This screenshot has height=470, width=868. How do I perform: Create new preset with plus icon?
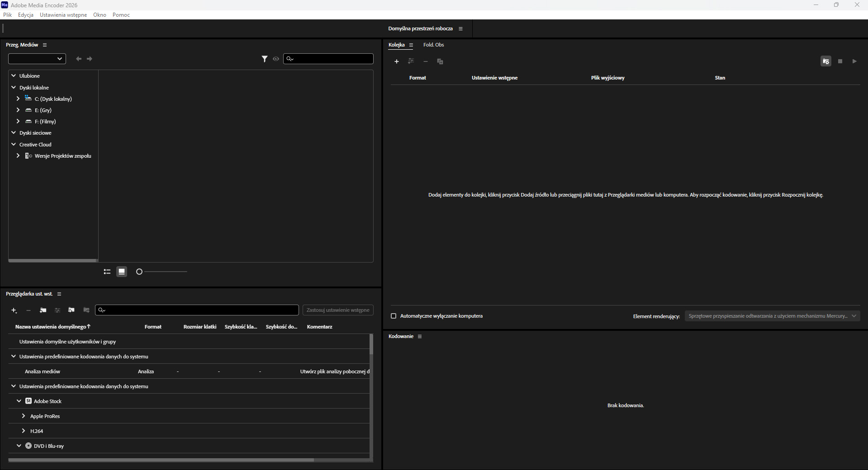coord(14,310)
